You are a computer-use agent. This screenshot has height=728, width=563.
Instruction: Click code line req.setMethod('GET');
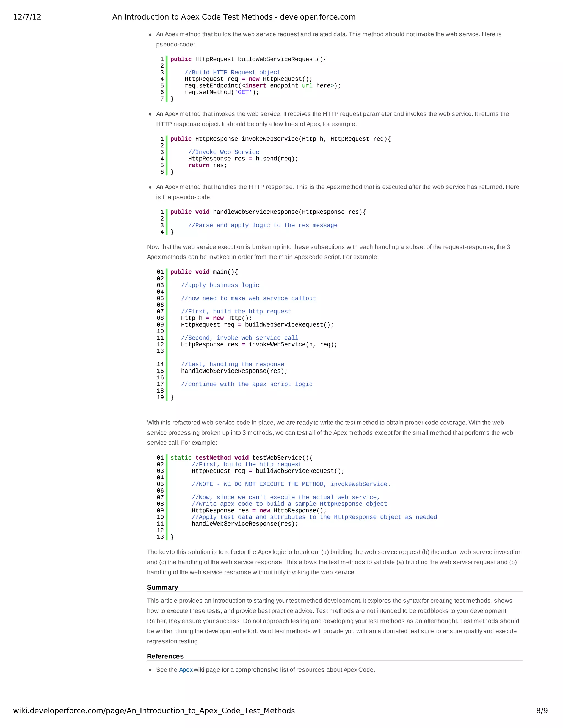click(x=222, y=92)
